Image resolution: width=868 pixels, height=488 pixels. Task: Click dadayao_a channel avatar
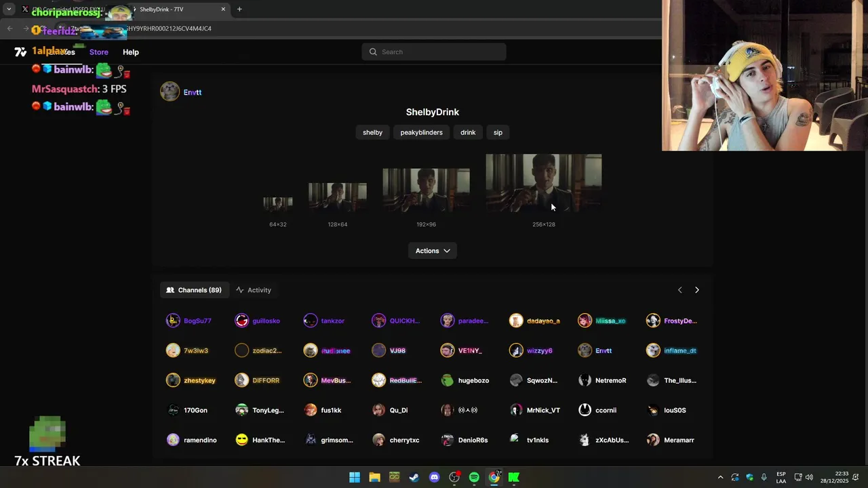tap(516, 321)
